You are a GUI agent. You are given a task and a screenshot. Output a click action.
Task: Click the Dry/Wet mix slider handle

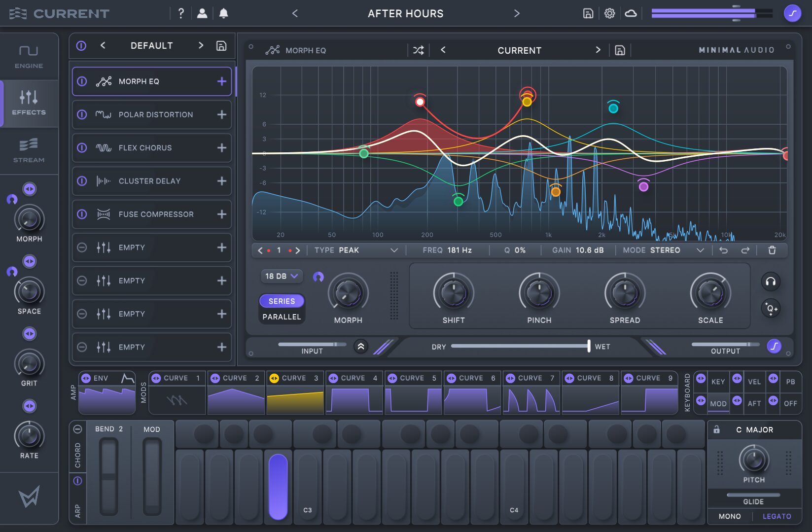pyautogui.click(x=589, y=346)
